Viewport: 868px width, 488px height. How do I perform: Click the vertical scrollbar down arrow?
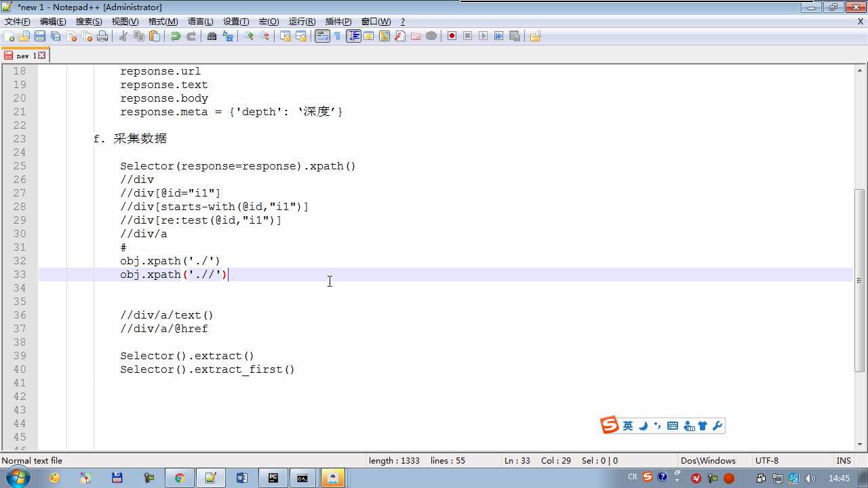[x=860, y=445]
